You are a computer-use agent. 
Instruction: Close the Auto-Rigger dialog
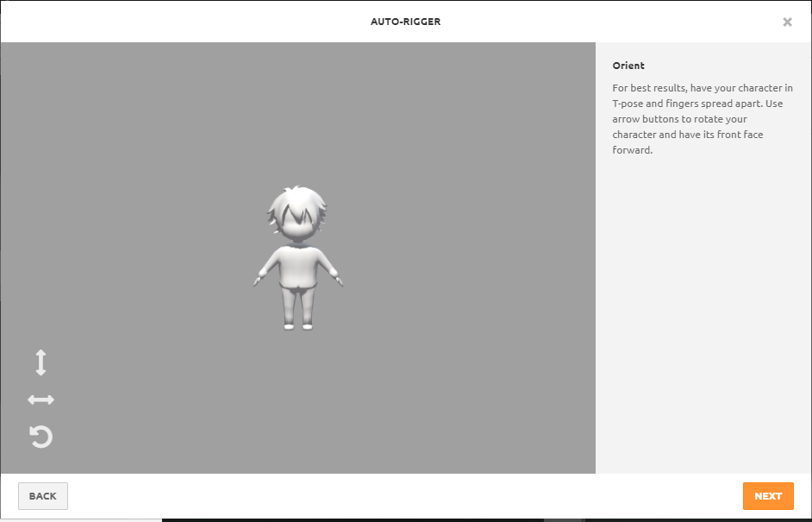point(787,22)
